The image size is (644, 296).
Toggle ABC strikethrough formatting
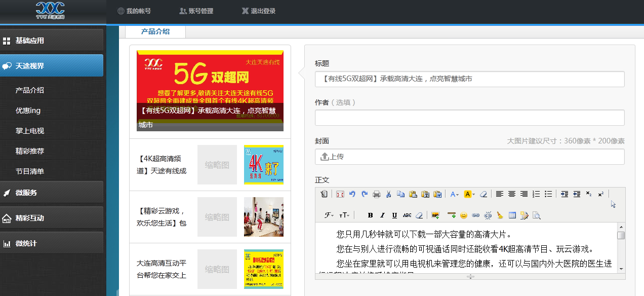coord(407,215)
